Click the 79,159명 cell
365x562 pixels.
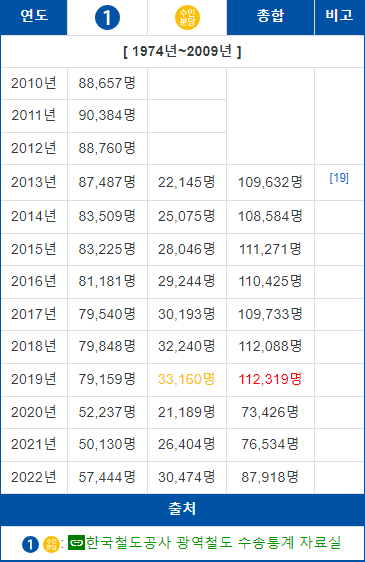click(107, 379)
